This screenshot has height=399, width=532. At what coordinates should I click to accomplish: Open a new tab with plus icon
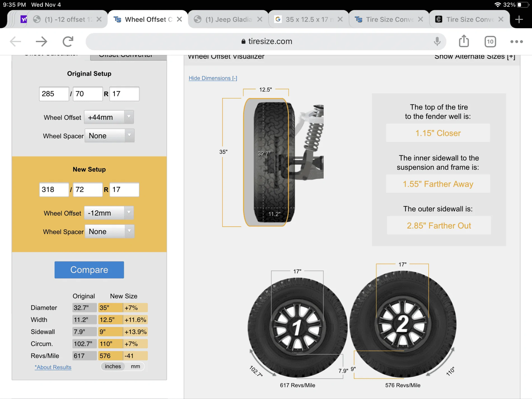pos(519,19)
